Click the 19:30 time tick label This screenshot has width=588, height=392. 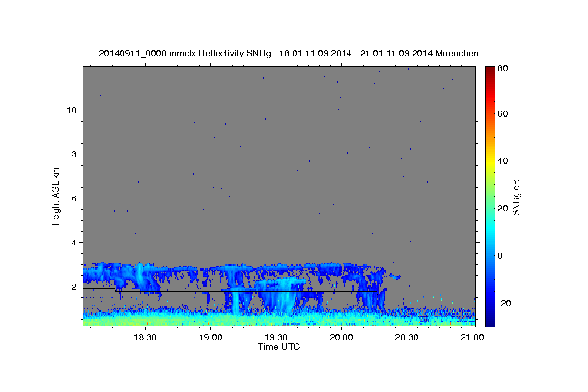tap(276, 337)
